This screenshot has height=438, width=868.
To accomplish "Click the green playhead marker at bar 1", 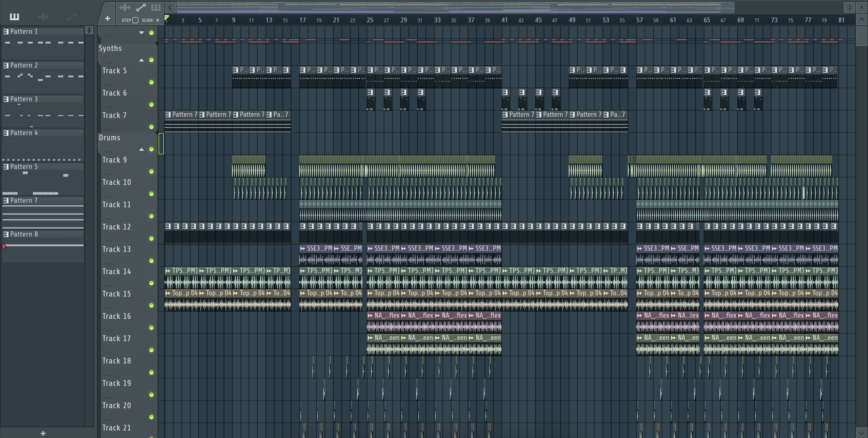I will (x=167, y=17).
